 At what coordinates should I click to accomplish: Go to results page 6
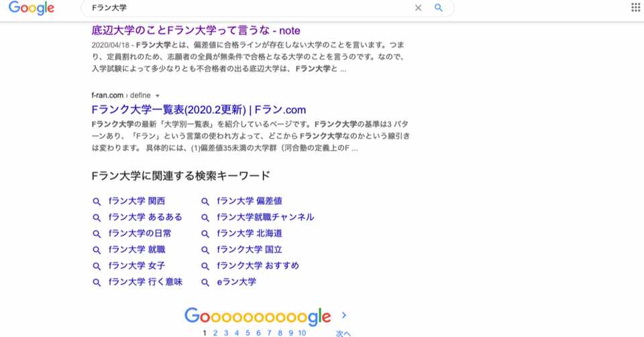pos(258,333)
